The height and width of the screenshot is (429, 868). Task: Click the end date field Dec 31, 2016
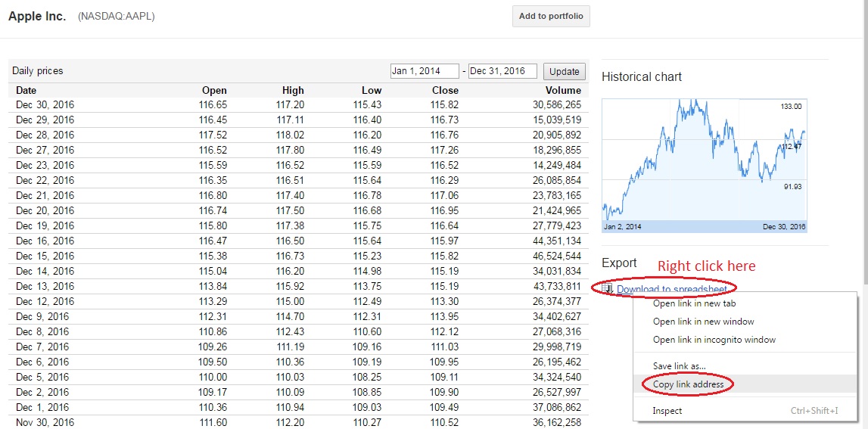[502, 71]
